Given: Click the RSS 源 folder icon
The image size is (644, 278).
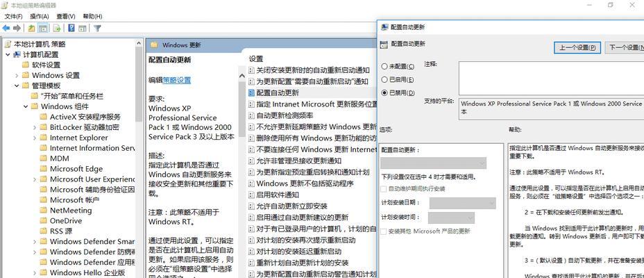Looking at the screenshot, I should point(44,231).
